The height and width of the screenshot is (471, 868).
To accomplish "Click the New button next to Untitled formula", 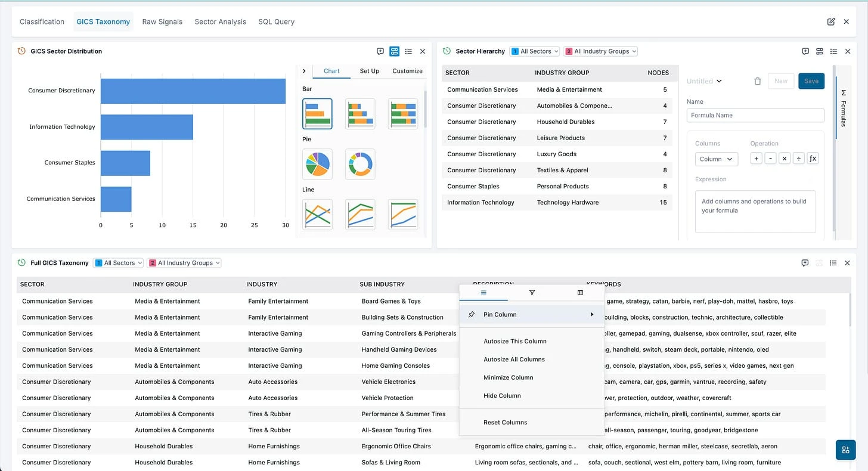I will 781,81.
